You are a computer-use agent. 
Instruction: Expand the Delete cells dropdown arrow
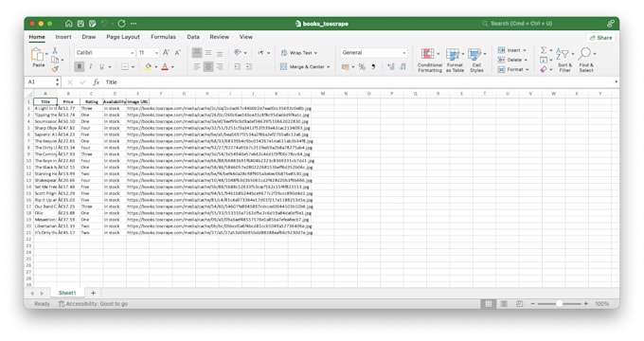[x=526, y=60]
